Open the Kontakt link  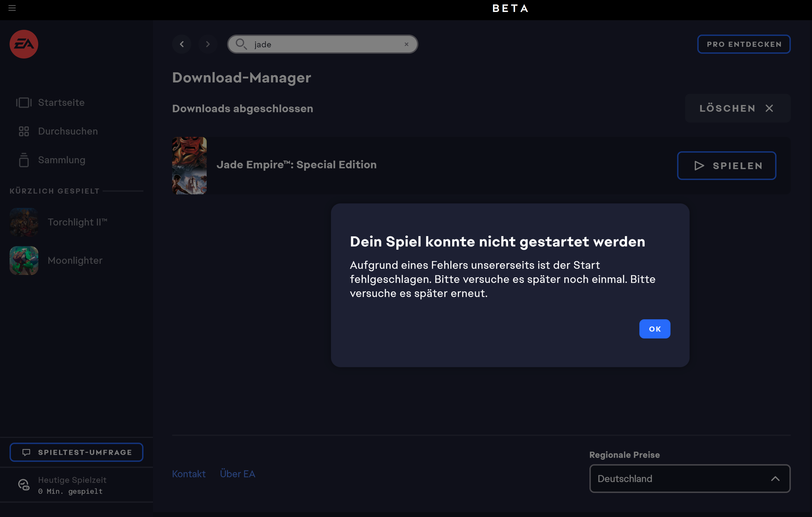pyautogui.click(x=189, y=474)
